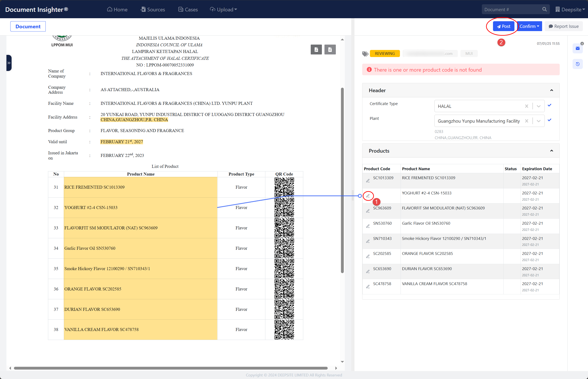Edit the YOGHURT #2-4 CSN-15033 product row
Image resolution: width=588 pixels, height=379 pixels.
pos(368,196)
